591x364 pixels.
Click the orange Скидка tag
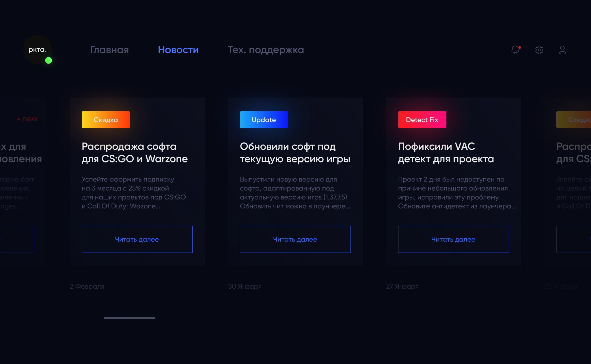(x=106, y=120)
